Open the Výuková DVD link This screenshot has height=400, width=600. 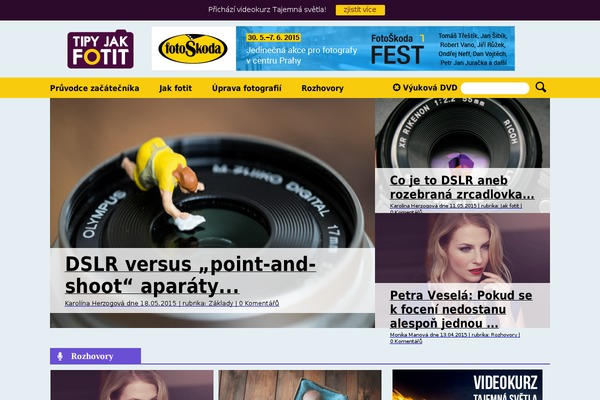coord(430,88)
